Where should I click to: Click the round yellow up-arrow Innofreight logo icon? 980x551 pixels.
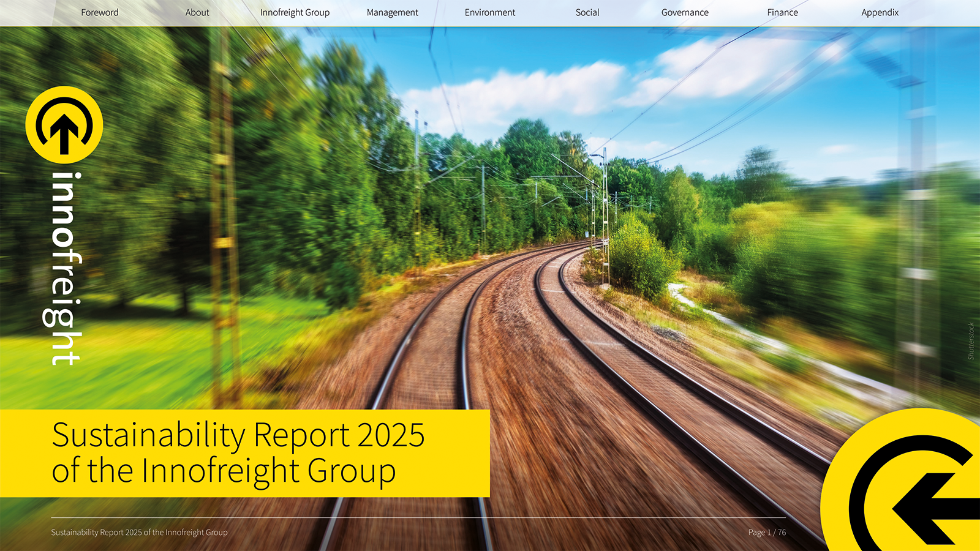pos(64,125)
